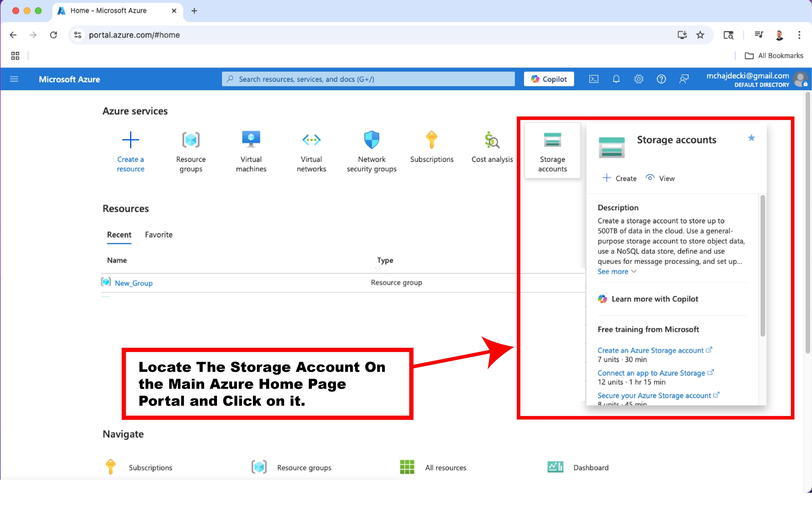Open Subscriptions key icon in Azure services
812x508 pixels.
432,140
